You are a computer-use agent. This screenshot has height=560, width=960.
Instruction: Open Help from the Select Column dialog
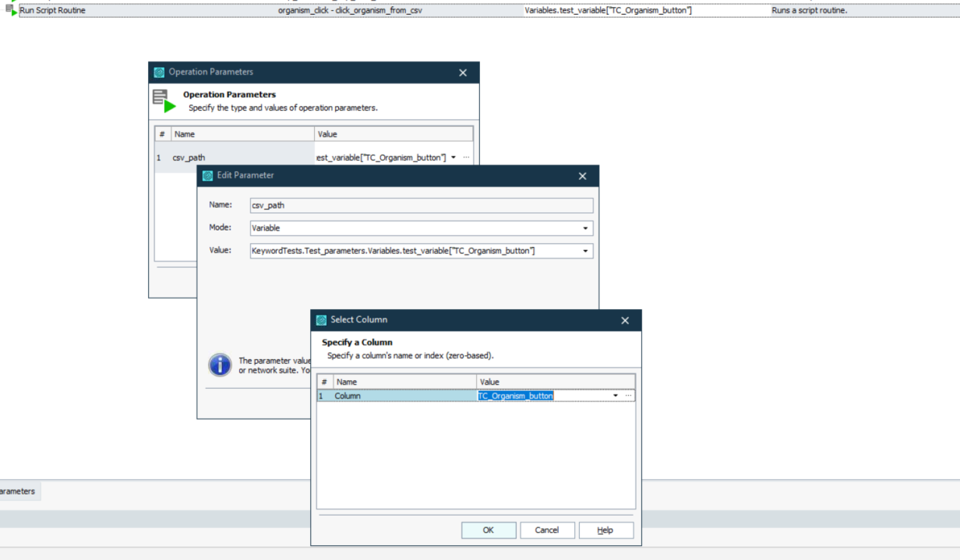coord(605,530)
